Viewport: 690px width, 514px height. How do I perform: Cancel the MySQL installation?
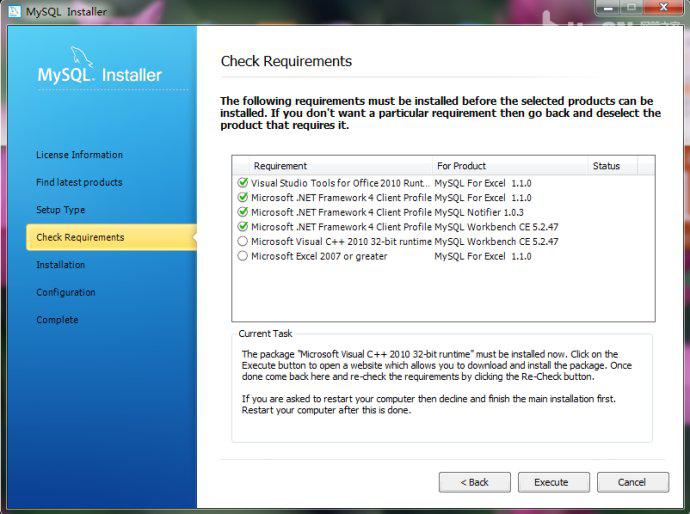(633, 482)
